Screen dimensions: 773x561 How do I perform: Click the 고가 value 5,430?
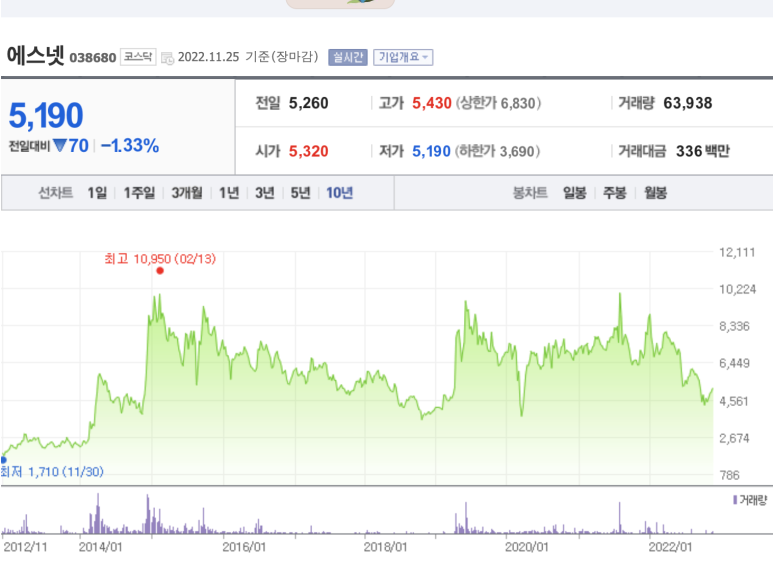(x=432, y=103)
